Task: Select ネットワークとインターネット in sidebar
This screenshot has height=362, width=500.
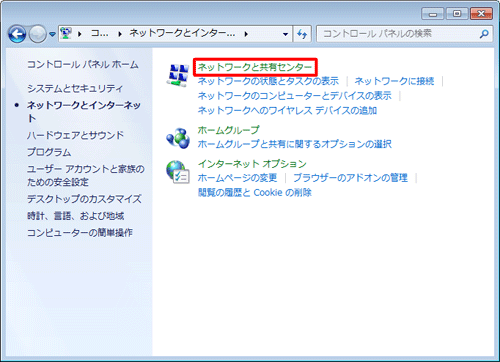Action: pyautogui.click(x=84, y=112)
